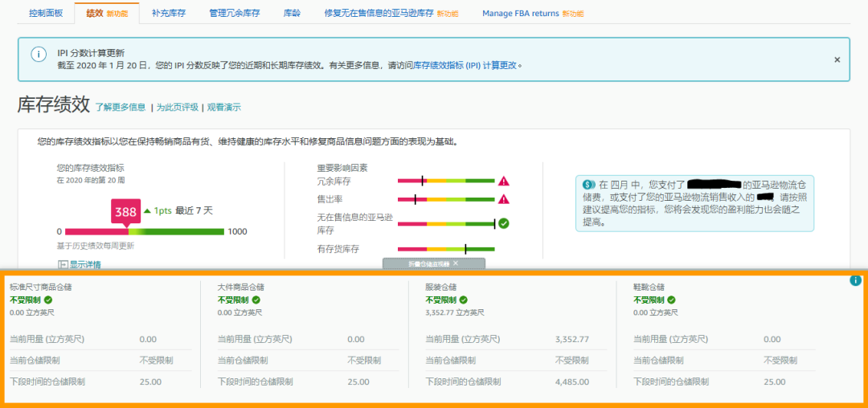Click checkmark beside 大件商品仓储 不受限制
868x408 pixels.
pyautogui.click(x=256, y=300)
